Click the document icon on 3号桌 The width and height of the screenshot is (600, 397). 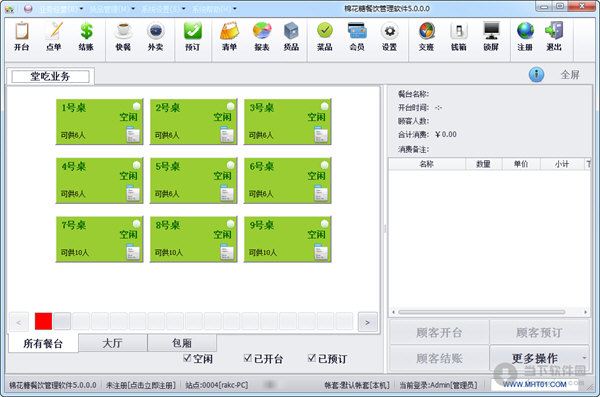[x=321, y=134]
